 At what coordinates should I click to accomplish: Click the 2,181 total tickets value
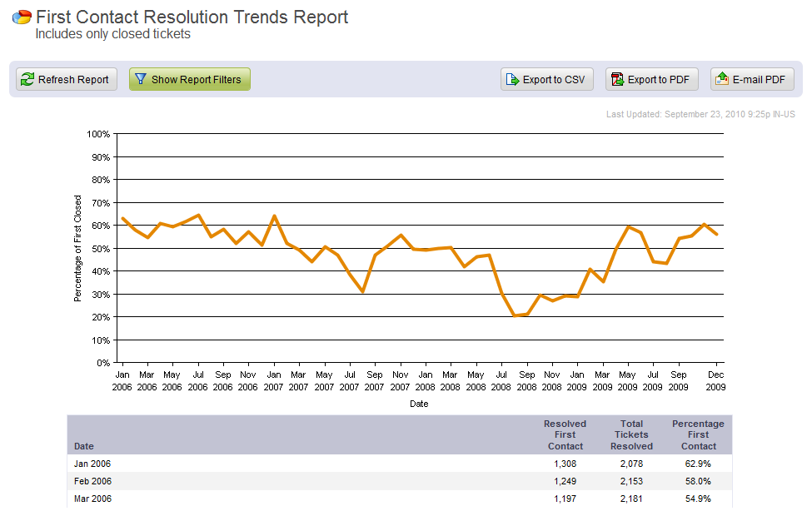tap(631, 499)
